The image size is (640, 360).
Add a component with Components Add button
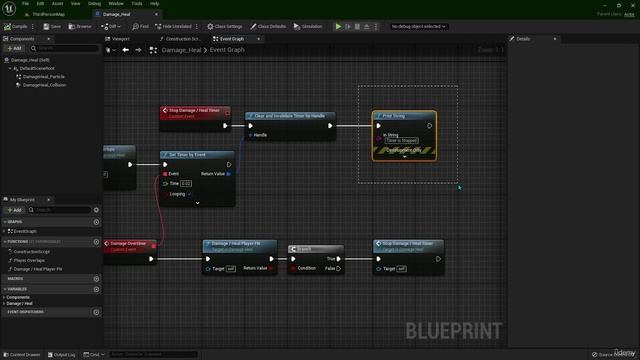(14, 49)
